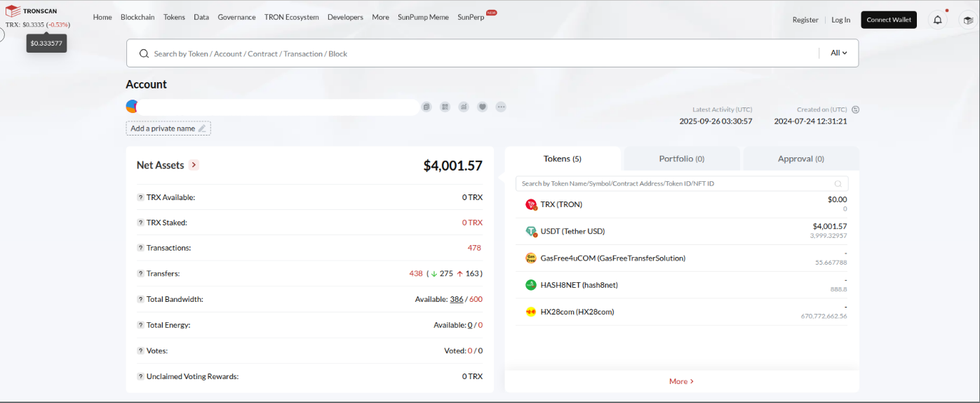This screenshot has height=403, width=980.
Task: Click the 438 transfers count
Action: click(416, 273)
